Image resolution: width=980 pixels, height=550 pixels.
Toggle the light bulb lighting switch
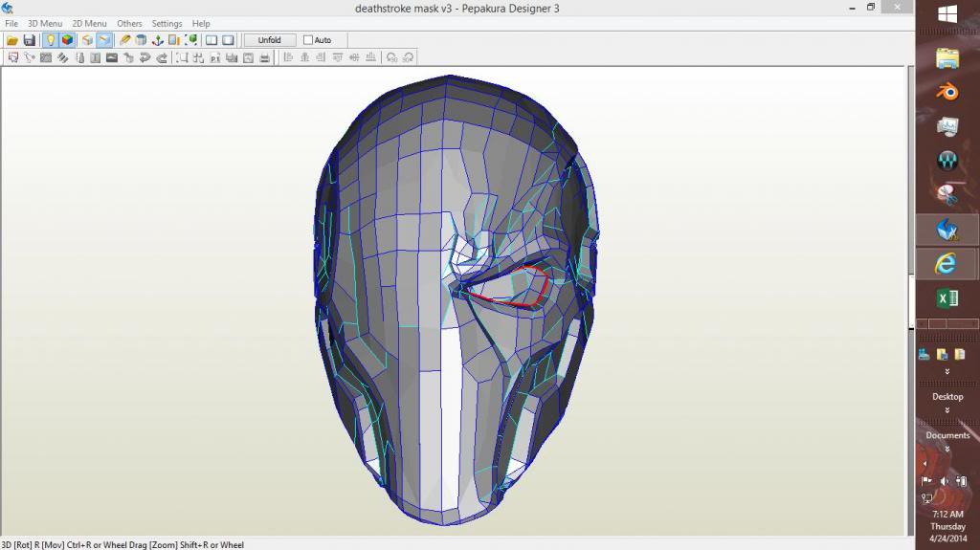[x=50, y=40]
